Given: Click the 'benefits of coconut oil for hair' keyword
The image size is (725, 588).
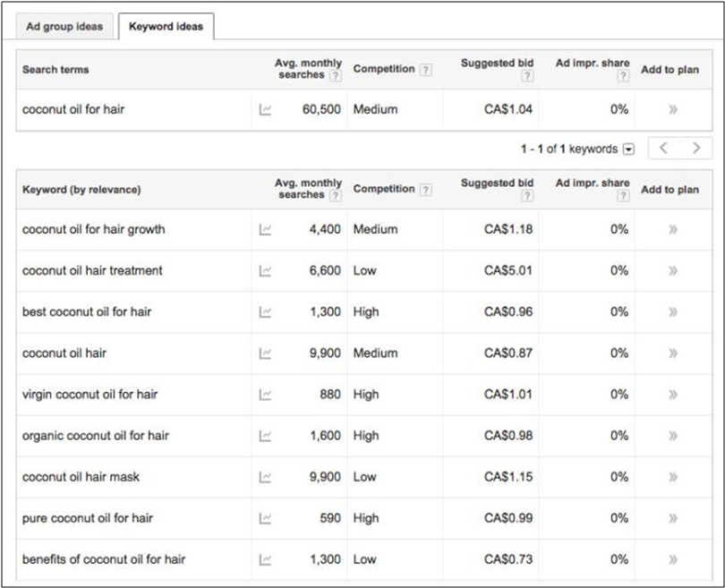Looking at the screenshot, I should click(x=104, y=559).
